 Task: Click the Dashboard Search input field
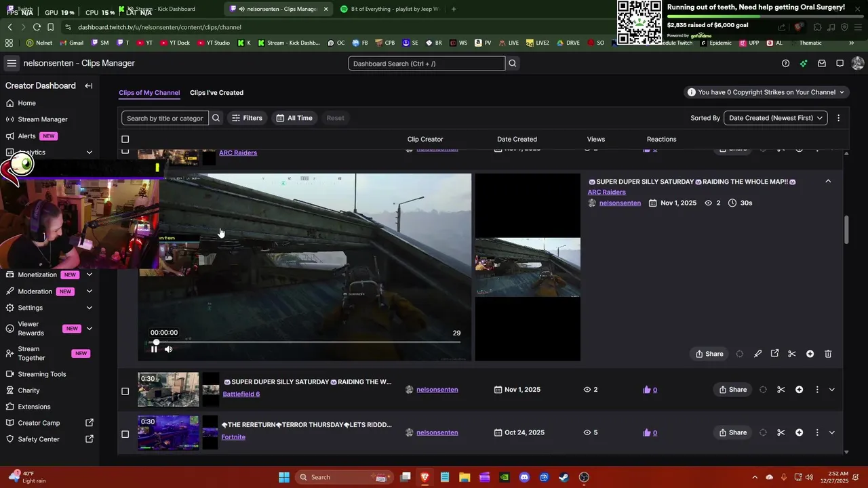coord(427,64)
